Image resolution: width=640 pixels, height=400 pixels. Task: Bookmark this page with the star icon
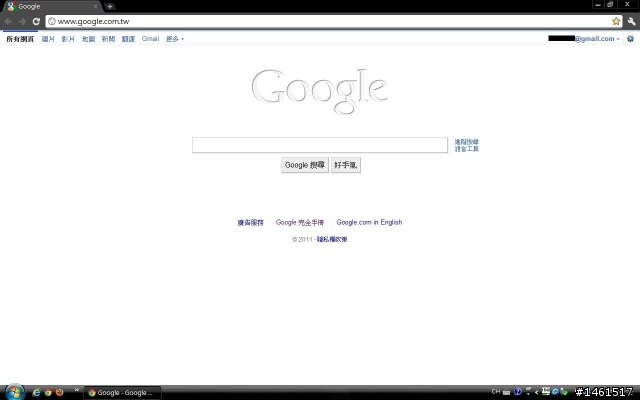(x=616, y=21)
